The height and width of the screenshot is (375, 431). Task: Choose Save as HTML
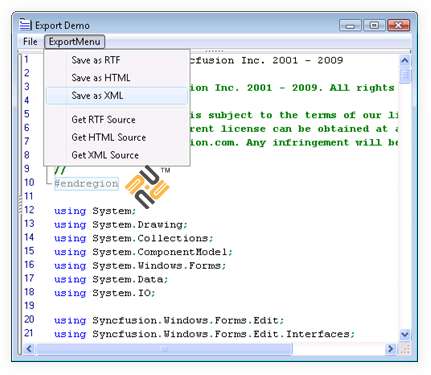click(x=117, y=78)
